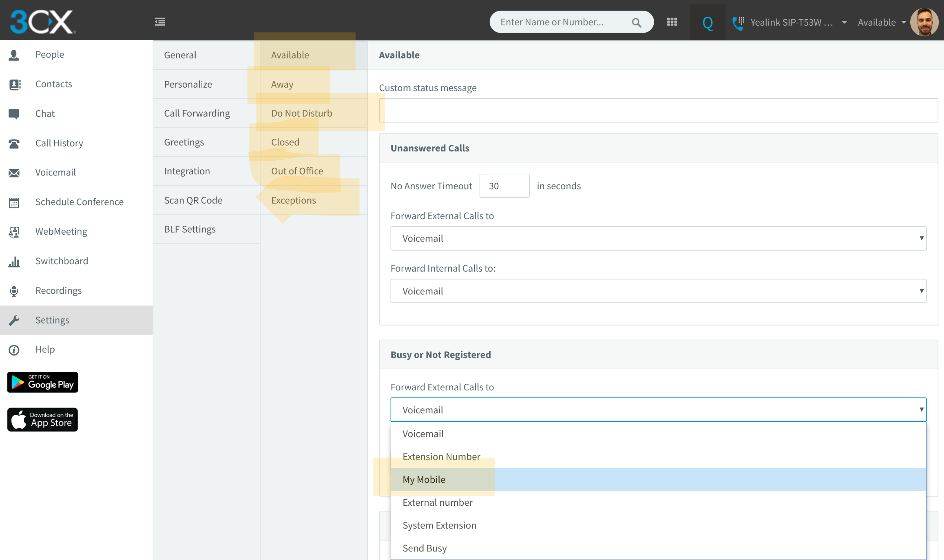Click the blue Q queue icon
The height and width of the screenshot is (560, 944).
tap(707, 23)
